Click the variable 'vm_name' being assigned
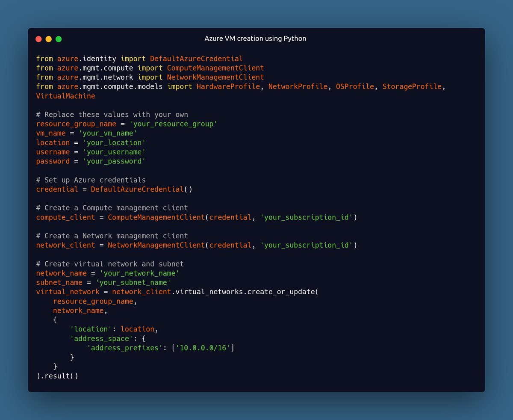 [x=51, y=133]
